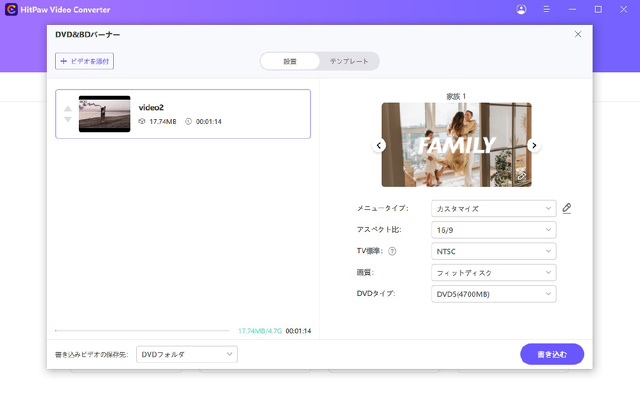Open the 画質 dropdown showing フィットディスク

tap(493, 273)
